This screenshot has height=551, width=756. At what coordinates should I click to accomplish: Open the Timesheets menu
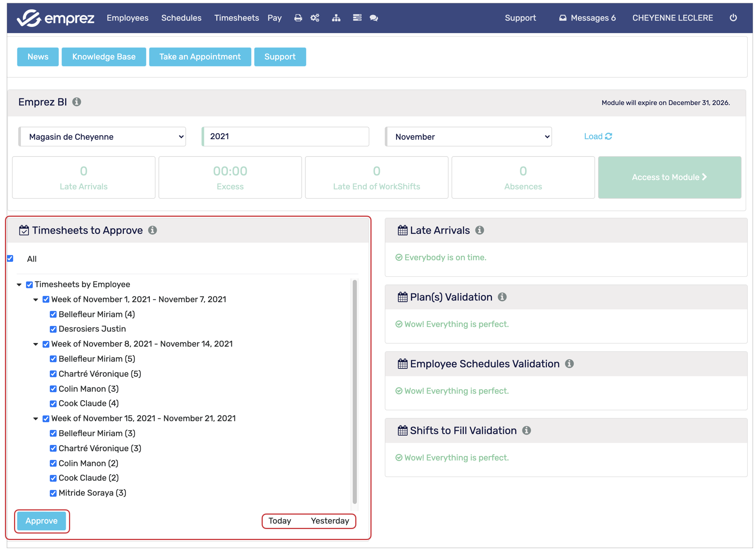(x=236, y=18)
